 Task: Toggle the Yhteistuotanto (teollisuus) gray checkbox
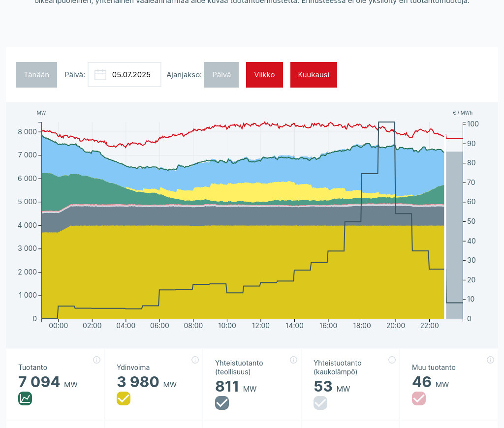222,403
